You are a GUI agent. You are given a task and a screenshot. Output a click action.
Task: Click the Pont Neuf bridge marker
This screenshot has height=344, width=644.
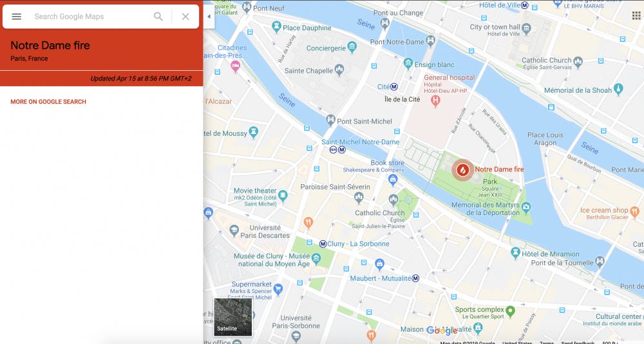[247, 6]
